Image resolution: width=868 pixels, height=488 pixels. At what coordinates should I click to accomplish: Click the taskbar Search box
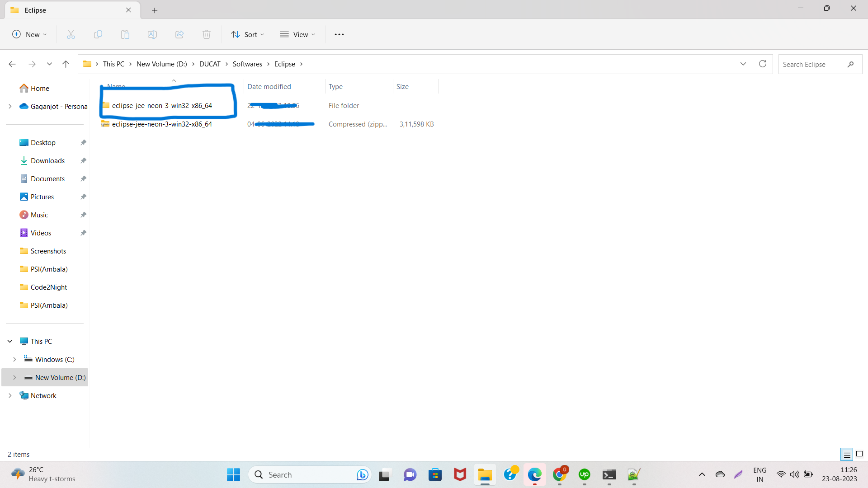310,475
